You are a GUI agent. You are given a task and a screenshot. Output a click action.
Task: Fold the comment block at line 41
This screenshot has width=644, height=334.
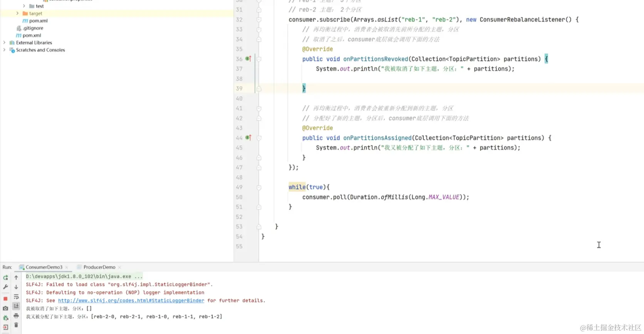click(x=259, y=109)
